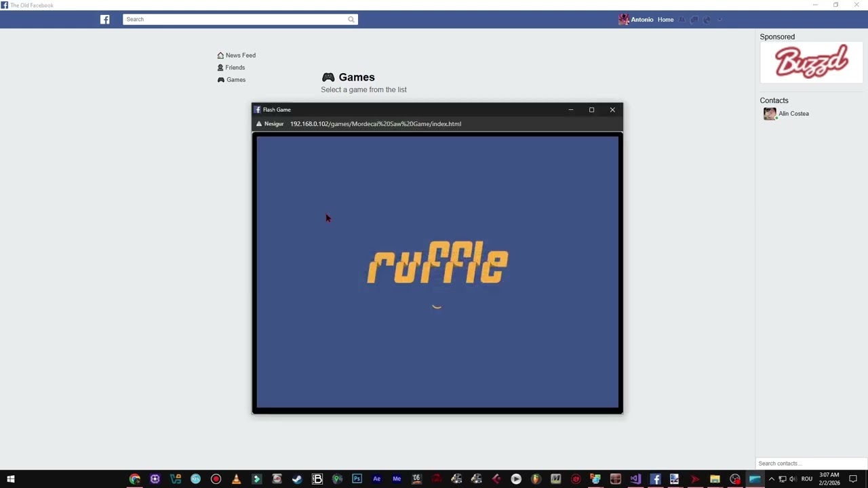Switch the ROU keyboard language
This screenshot has height=488, width=868.
pos(807,479)
